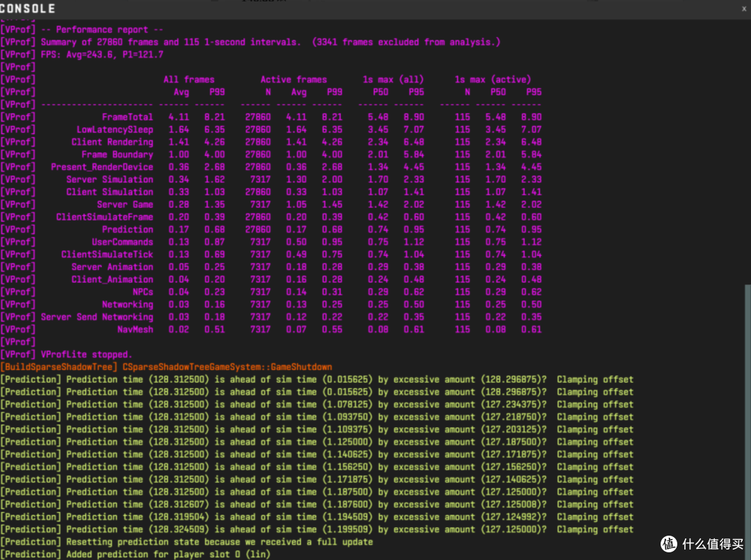Click FrameTotal's 1s max (all) P50 value 5.48

pyautogui.click(x=378, y=117)
